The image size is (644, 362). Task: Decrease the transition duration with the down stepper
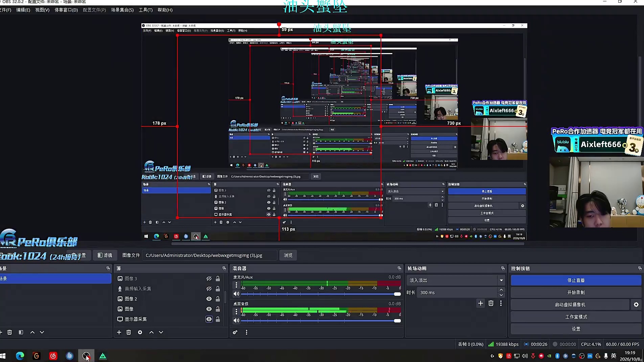(501, 295)
